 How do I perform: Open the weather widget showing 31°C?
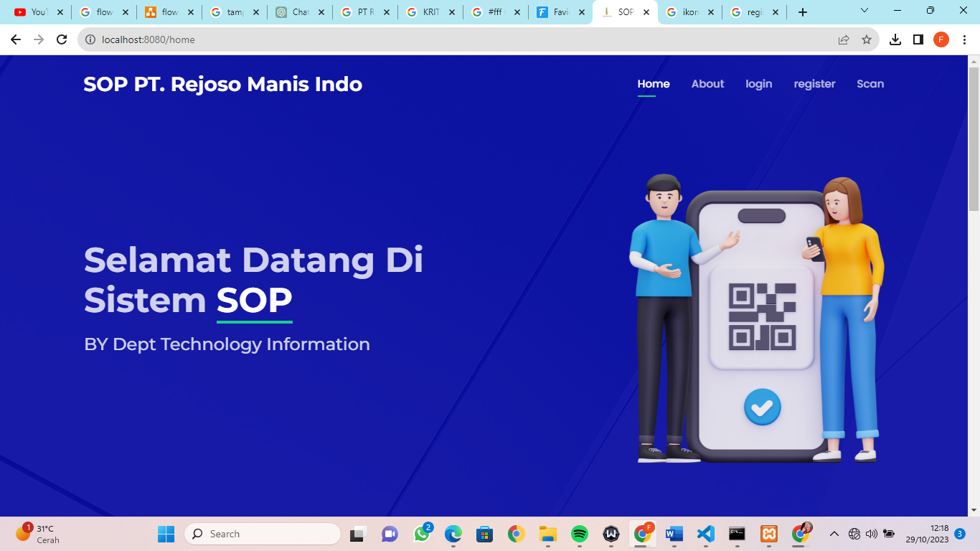coord(38,534)
